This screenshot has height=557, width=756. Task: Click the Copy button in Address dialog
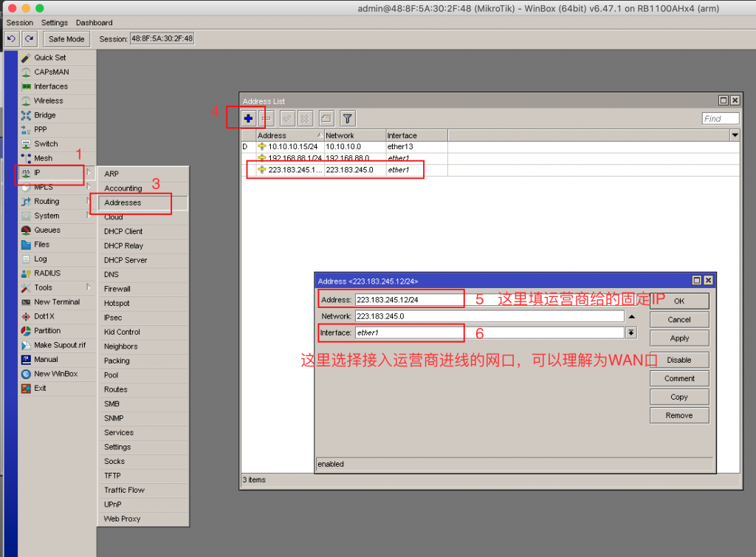[x=679, y=397]
